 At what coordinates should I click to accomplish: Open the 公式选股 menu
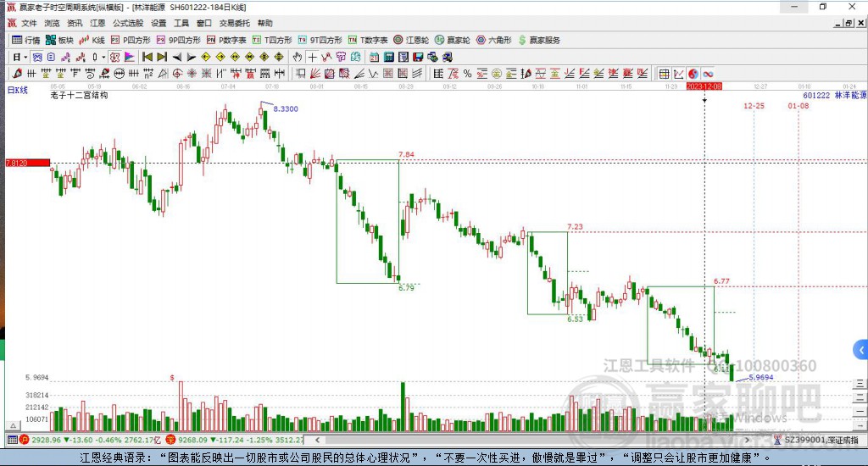click(x=128, y=23)
